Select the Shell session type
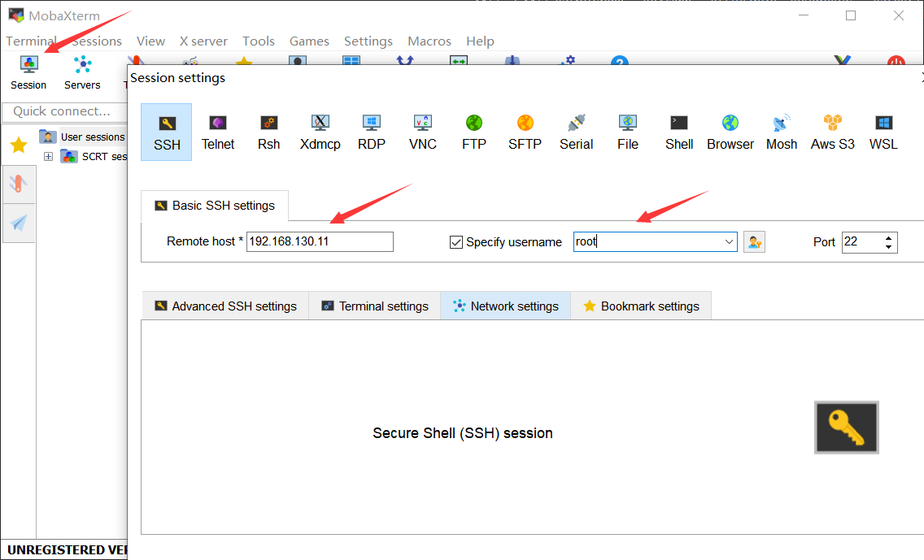The image size is (924, 560). click(x=679, y=132)
